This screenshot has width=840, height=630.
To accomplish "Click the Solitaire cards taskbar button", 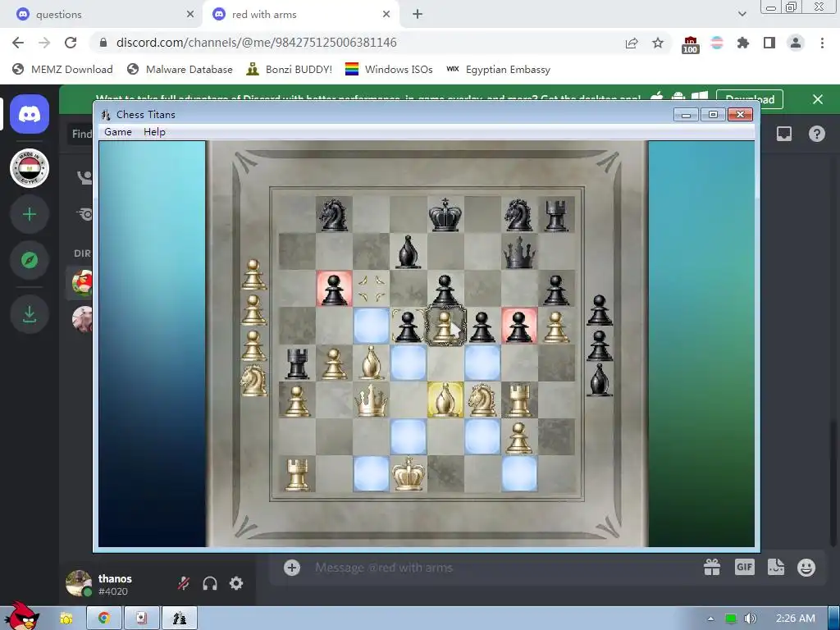I will coord(141,619).
